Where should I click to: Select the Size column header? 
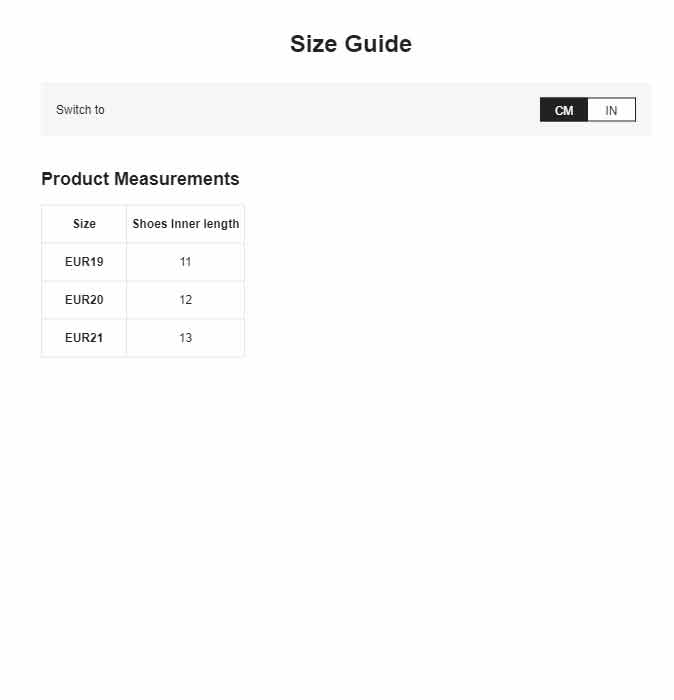coord(84,224)
